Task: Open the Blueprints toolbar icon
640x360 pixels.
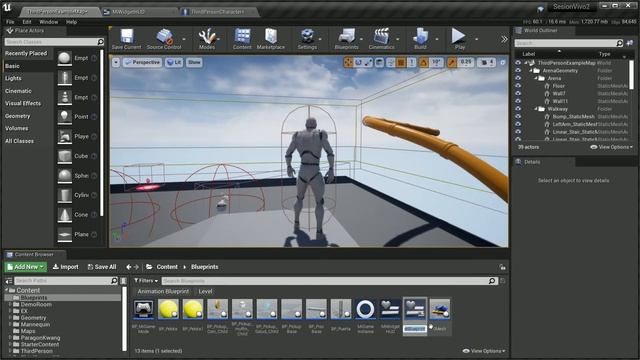Action: click(347, 39)
